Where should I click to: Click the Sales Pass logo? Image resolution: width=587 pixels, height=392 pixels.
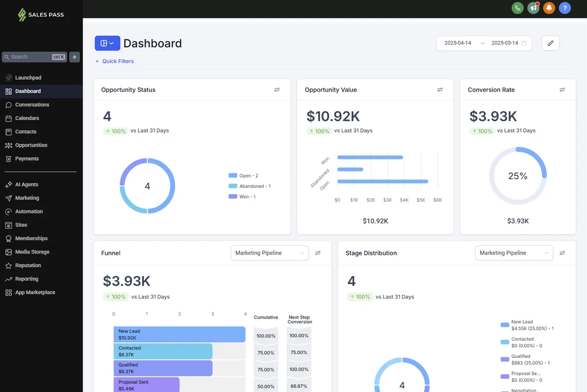click(x=41, y=15)
